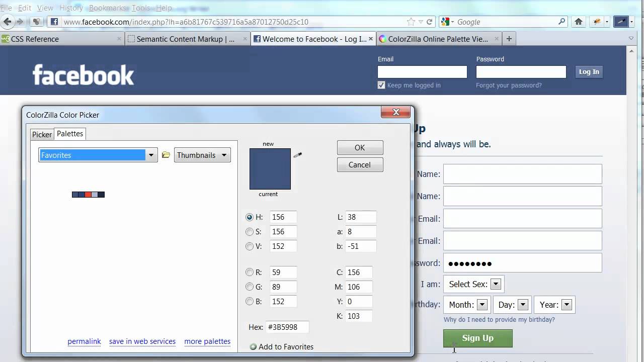Open the URL history dropdown arrow
This screenshot has height=362, width=644.
point(421,22)
